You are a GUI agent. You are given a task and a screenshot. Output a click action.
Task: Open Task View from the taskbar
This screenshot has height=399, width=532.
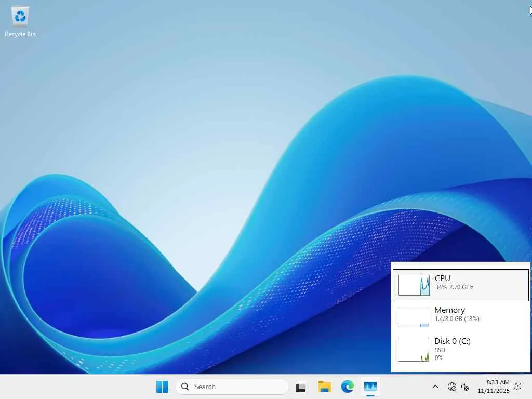click(x=301, y=387)
